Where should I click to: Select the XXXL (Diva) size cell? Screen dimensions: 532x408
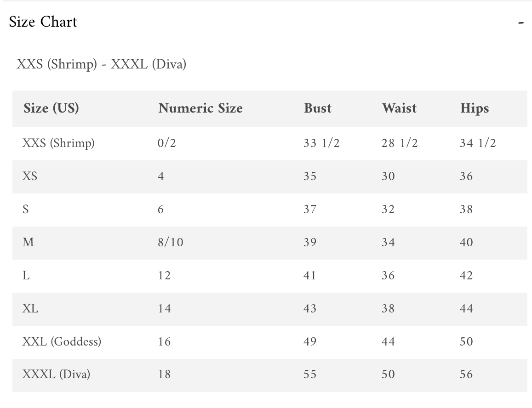[x=56, y=374]
